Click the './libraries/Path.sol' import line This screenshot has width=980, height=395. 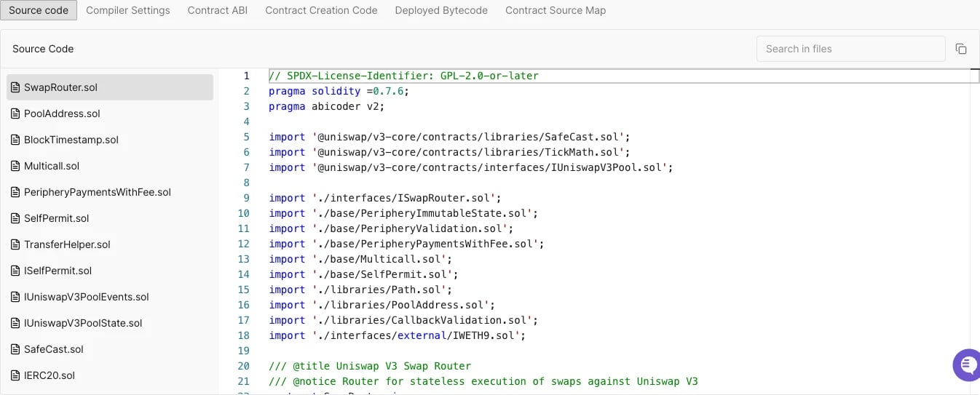tap(360, 290)
